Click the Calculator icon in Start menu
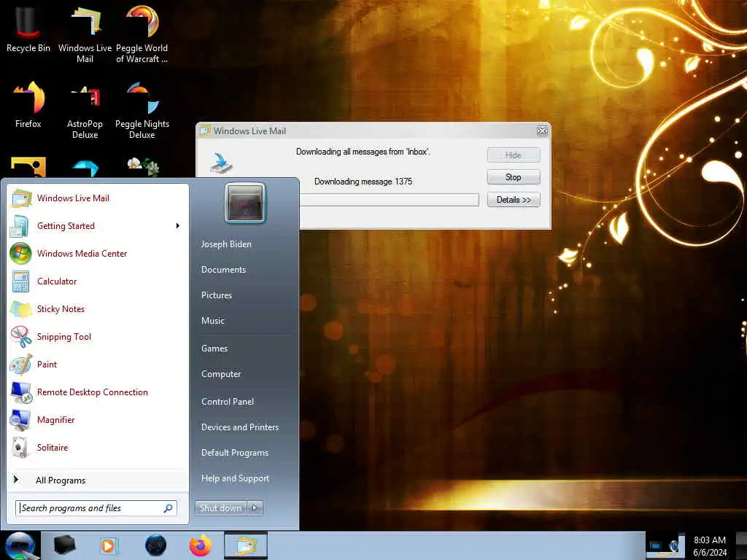The image size is (747, 560). (x=20, y=281)
